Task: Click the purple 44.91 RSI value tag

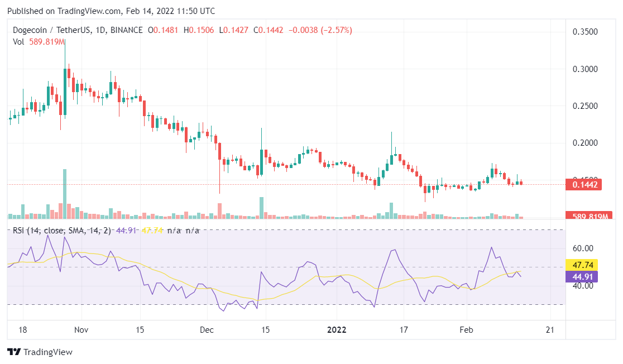Action: click(582, 276)
